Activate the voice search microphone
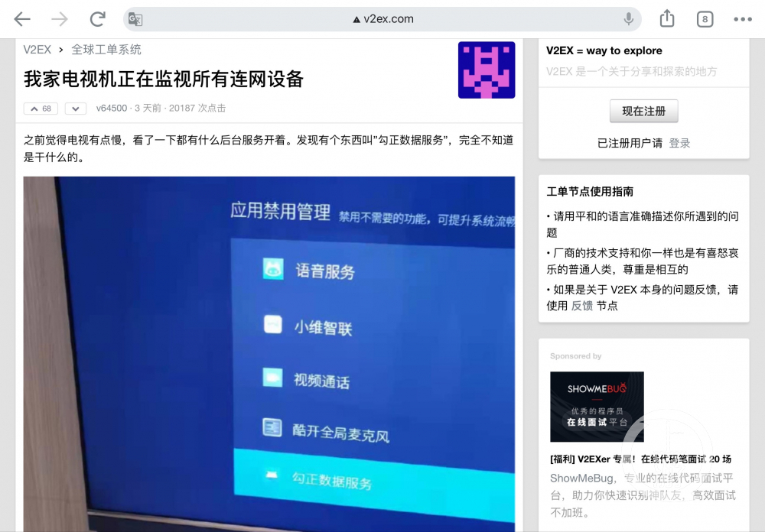765x532 pixels. (x=629, y=19)
